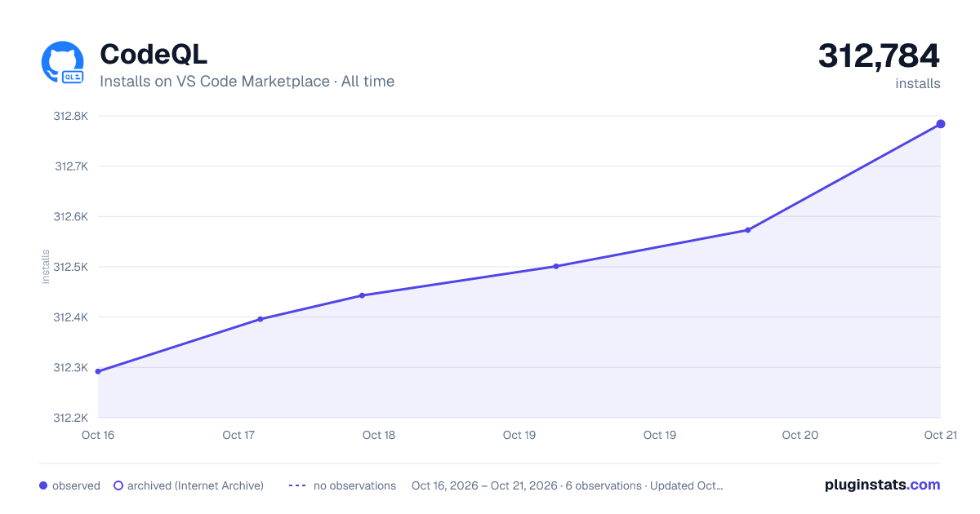Viewport: 980px width, 514px height.
Task: Click the Oct 17 x-axis label
Action: (x=238, y=435)
